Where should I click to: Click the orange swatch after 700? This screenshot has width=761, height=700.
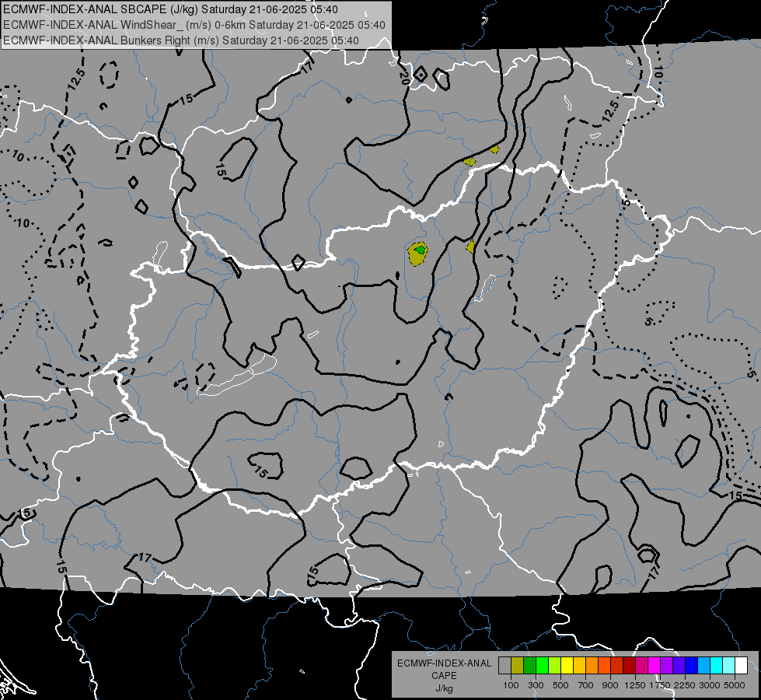tap(592, 665)
